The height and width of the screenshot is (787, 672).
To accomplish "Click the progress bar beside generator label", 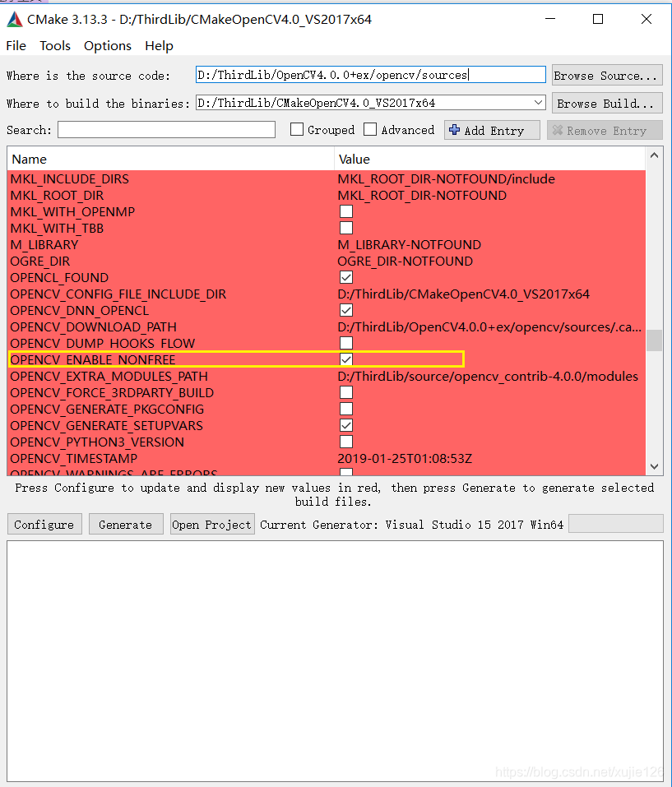I will point(616,524).
